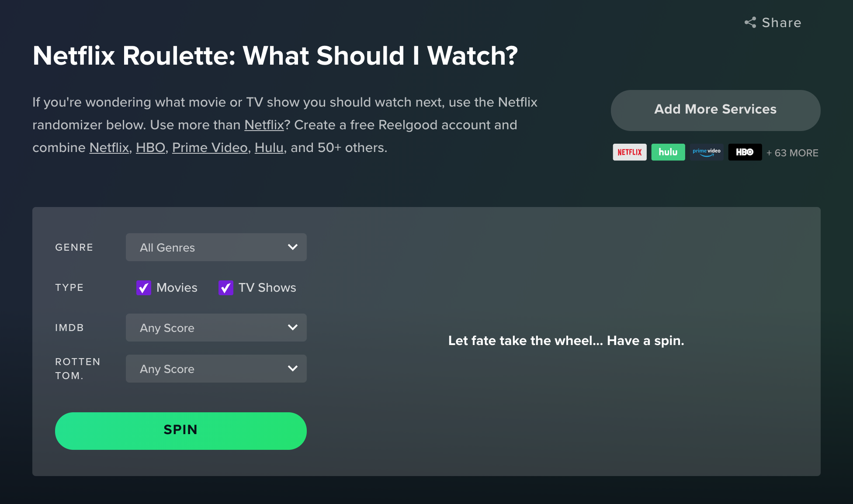853x504 pixels.
Task: Click the HBO service logo
Action: point(745,152)
